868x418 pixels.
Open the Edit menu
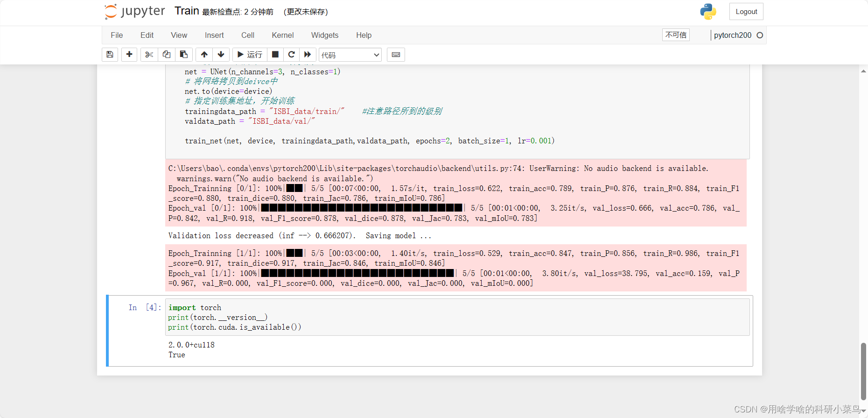[147, 35]
